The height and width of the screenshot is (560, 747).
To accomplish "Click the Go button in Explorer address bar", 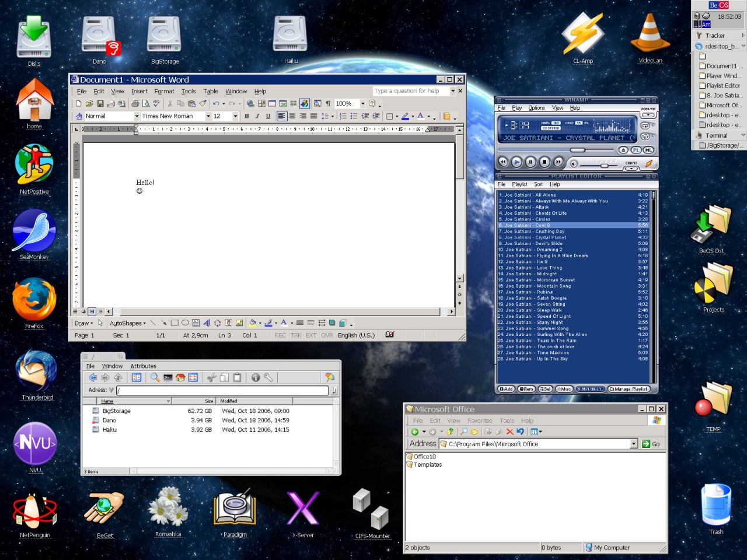I will [651, 444].
